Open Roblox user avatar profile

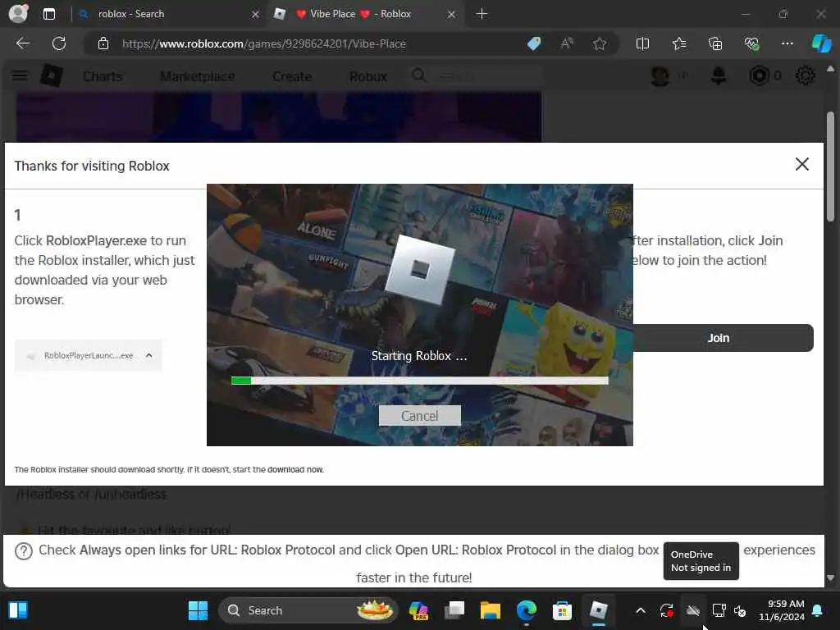[x=660, y=76]
